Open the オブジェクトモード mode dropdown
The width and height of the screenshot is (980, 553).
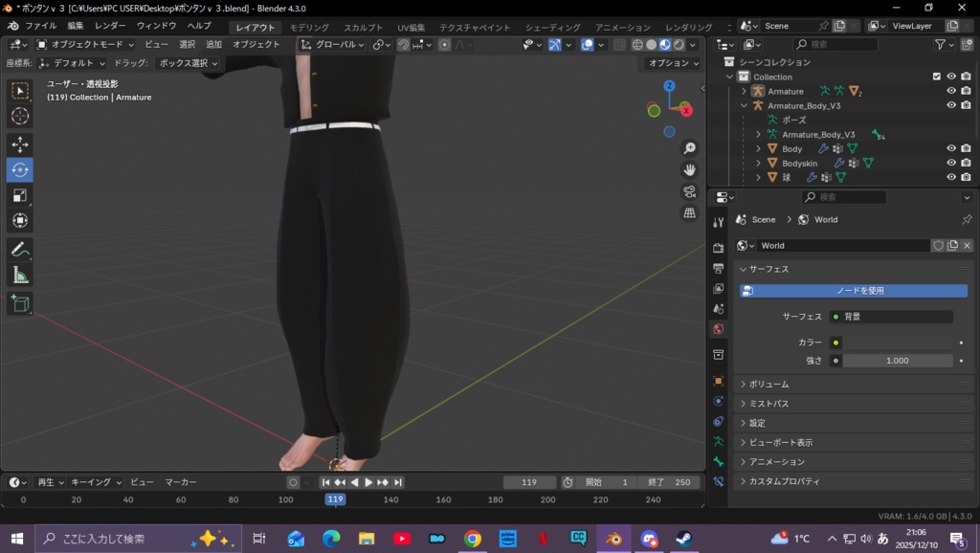coord(88,44)
